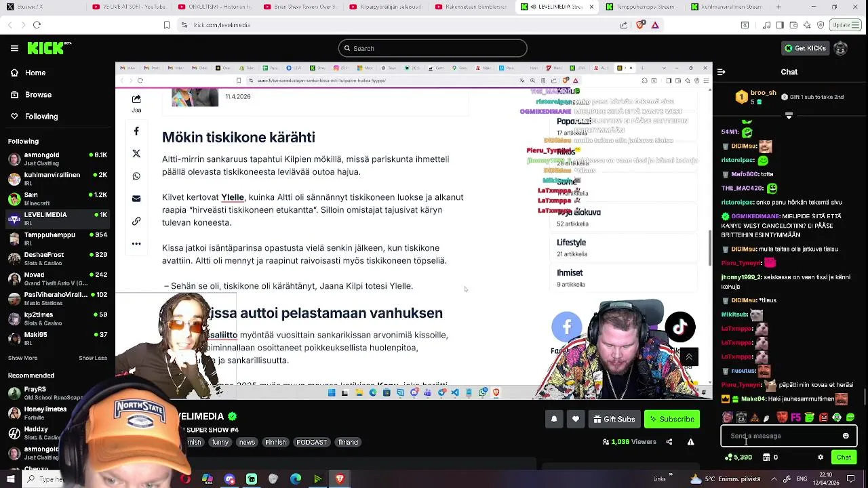Click Brave Shields lion icon

tap(641, 25)
